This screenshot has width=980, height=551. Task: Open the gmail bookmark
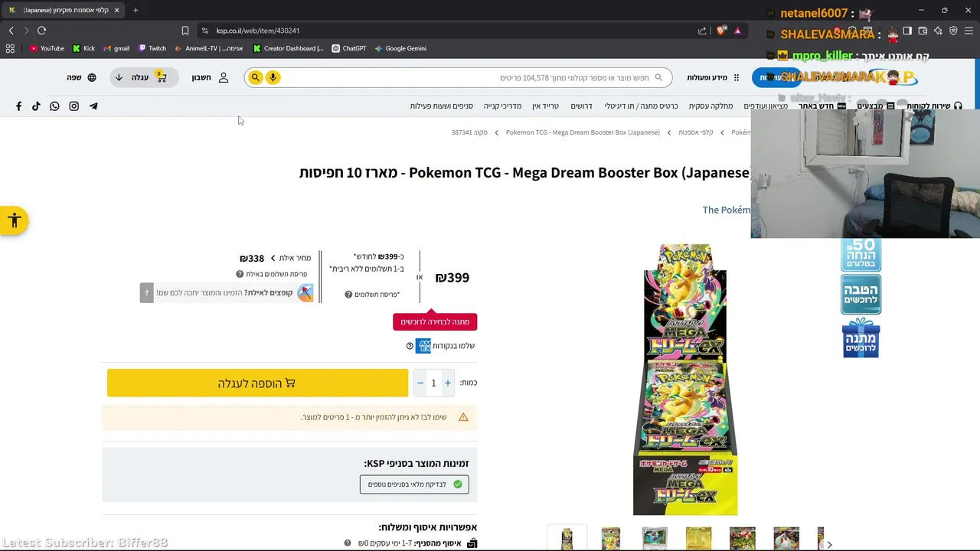[116, 48]
